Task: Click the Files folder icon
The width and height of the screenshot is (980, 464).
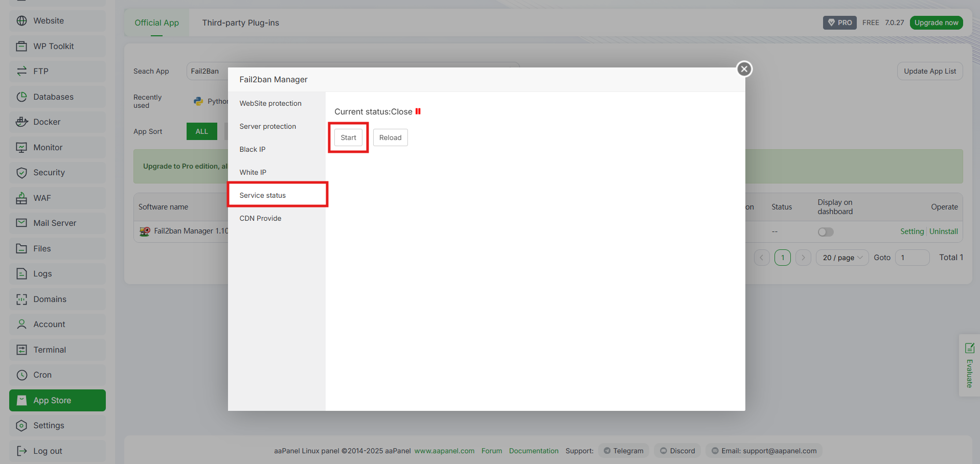Action: coord(21,248)
